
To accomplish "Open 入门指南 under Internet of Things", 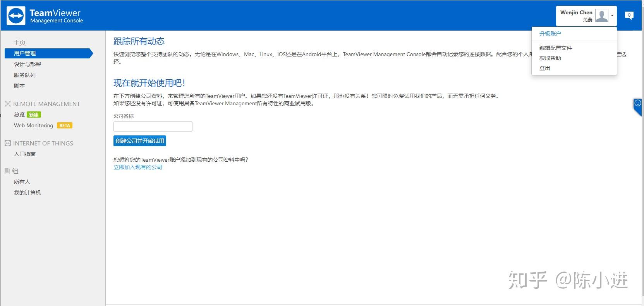I will coord(25,154).
